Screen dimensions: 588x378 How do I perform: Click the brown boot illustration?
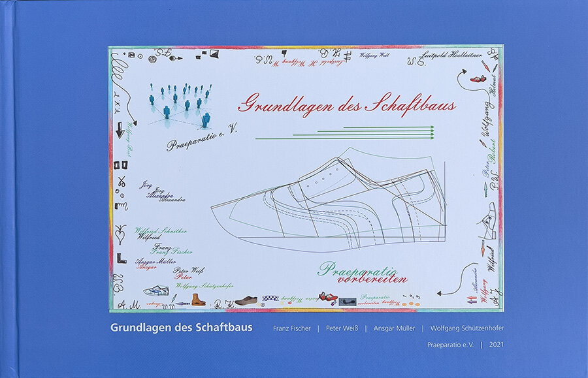[x=198, y=300]
